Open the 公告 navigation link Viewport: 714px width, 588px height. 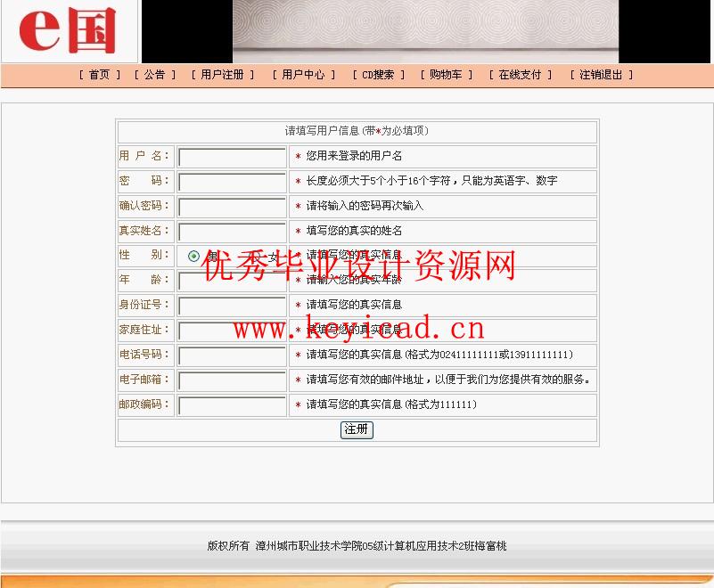154,76
